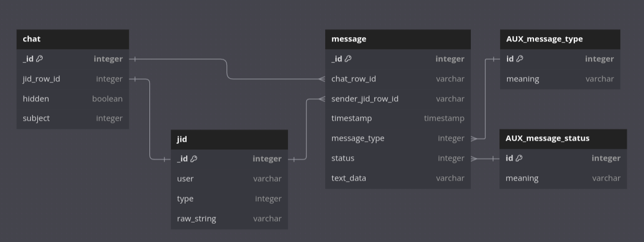The image size is (644, 242).
Task: Click key icon in AUX_message_status table
Action: tap(519, 158)
